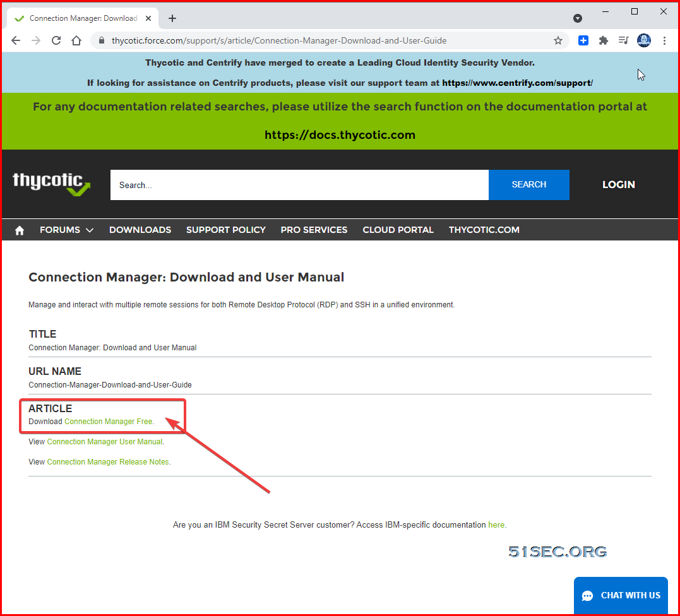
Task: Click the URL NAME value text
Action: [x=110, y=385]
